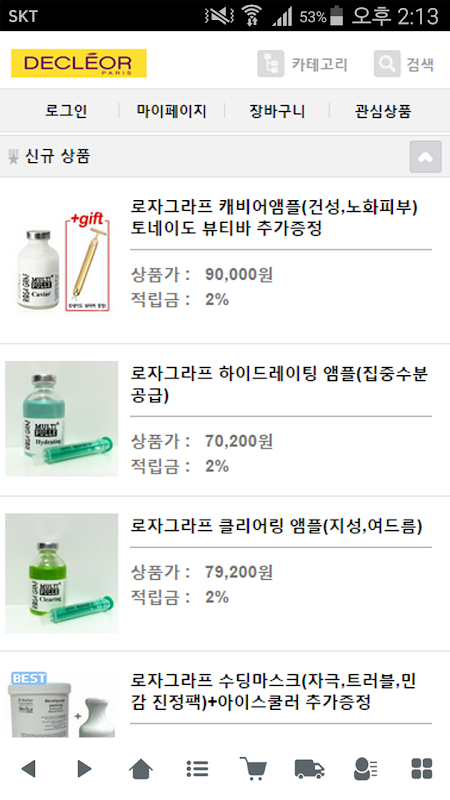This screenshot has height=800, width=450.
Task: Go back with the left arrow icon
Action: pyautogui.click(x=29, y=768)
